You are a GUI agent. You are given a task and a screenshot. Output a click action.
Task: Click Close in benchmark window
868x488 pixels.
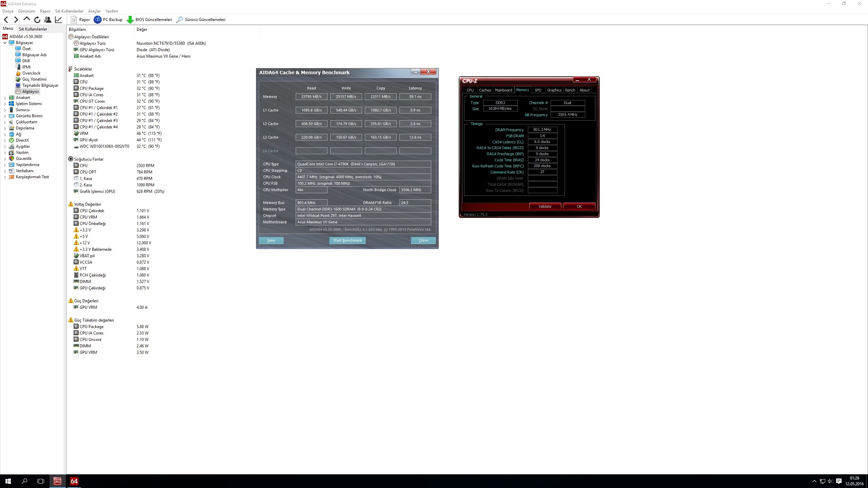coord(423,240)
